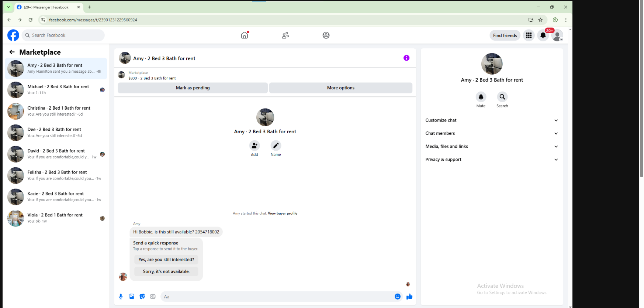Click the center chat listing profile picture
Viewport: 644px width, 308px height.
(x=265, y=117)
